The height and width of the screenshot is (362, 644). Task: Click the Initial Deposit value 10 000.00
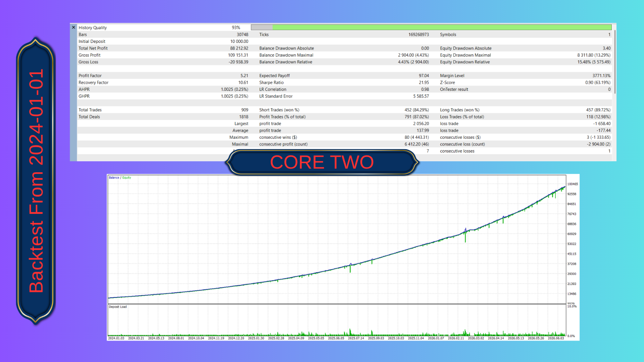coord(239,42)
